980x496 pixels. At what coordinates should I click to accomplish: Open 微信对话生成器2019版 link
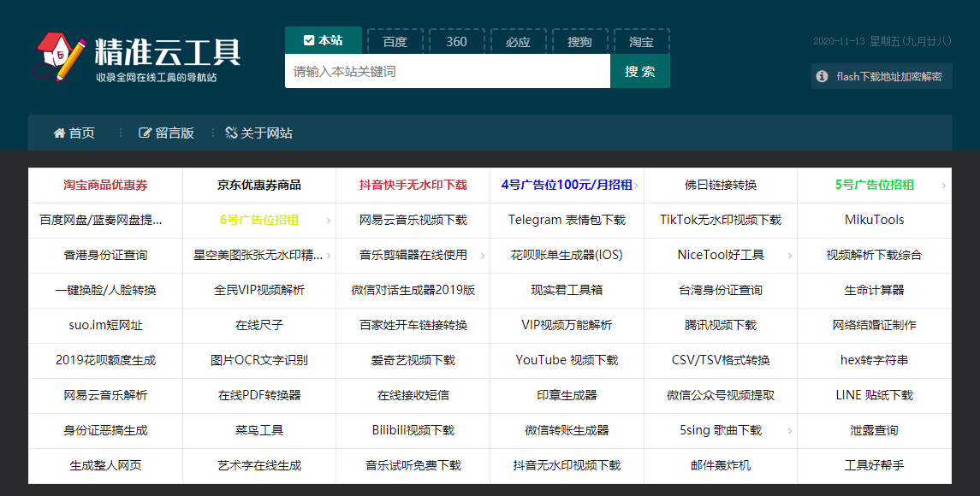click(413, 290)
